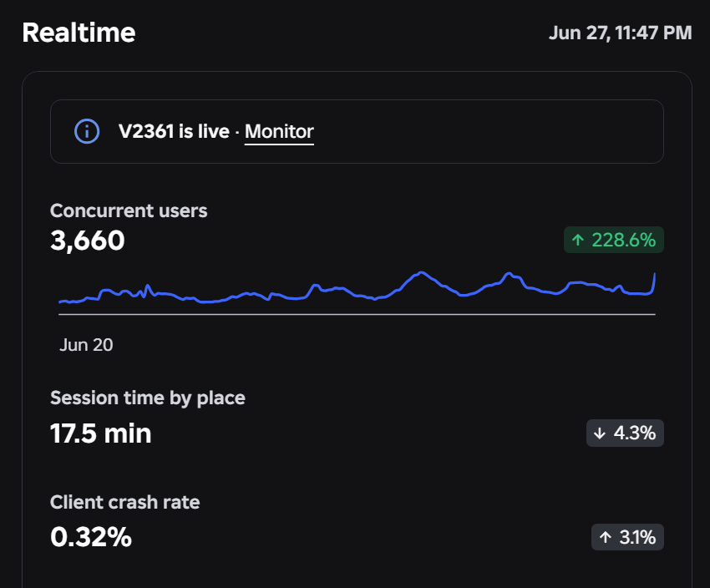The image size is (710, 588).
Task: Click the Jun 20 chart axis label
Action: 86,345
